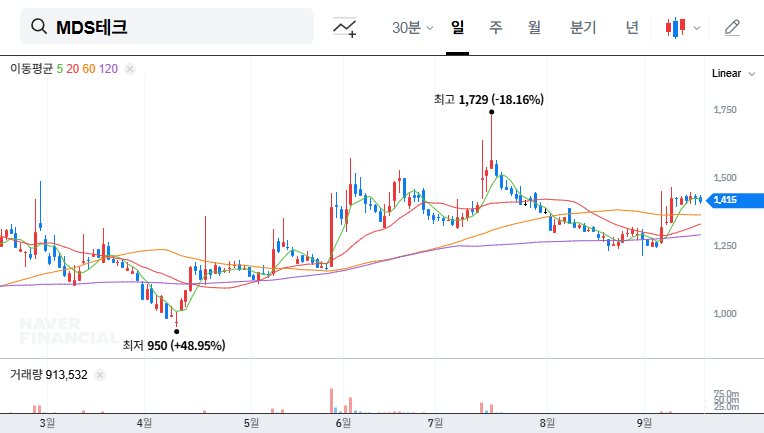This screenshot has height=433, width=764.
Task: Select the 일 daily chart tab
Action: point(457,27)
